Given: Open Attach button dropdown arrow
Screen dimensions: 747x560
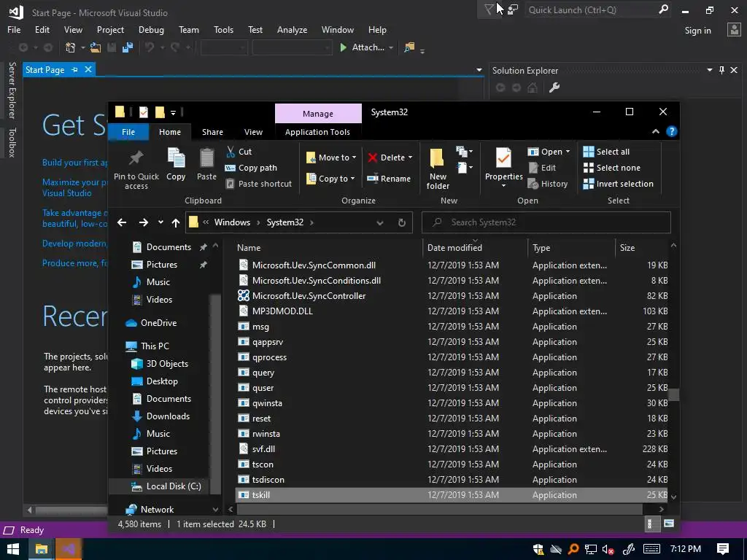Looking at the screenshot, I should [391, 47].
